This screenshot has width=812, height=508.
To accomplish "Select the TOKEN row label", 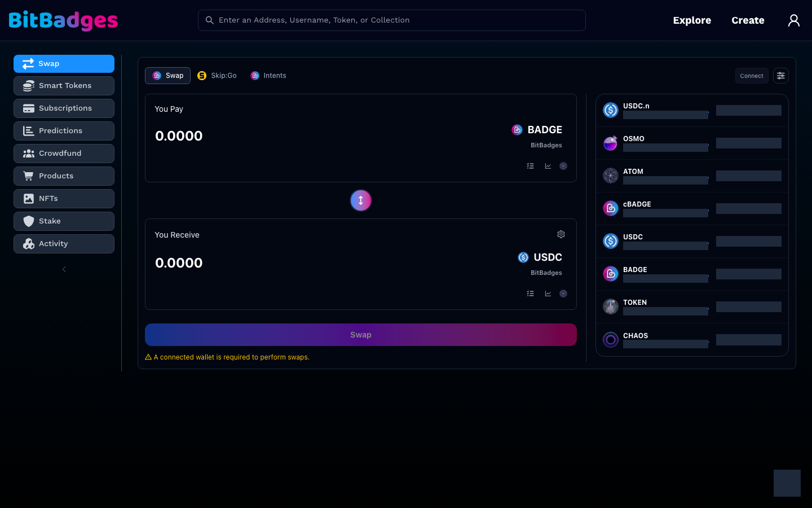I will click(x=635, y=303).
